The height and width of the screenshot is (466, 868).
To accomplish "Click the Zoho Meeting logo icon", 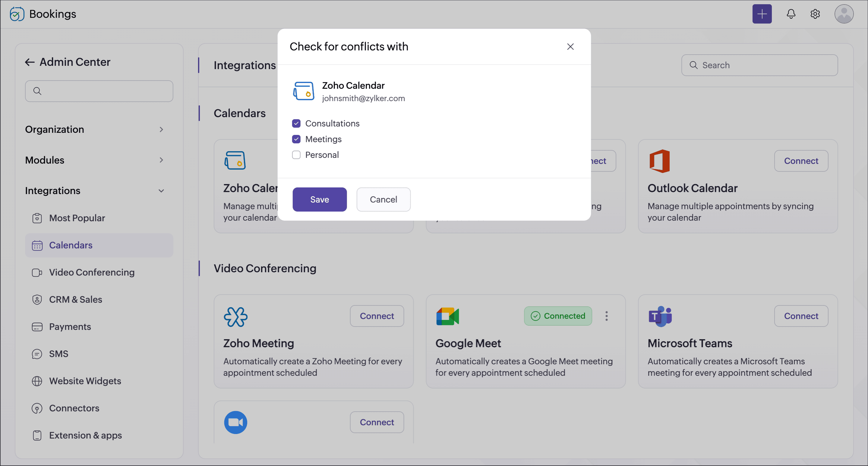I will pos(235,317).
